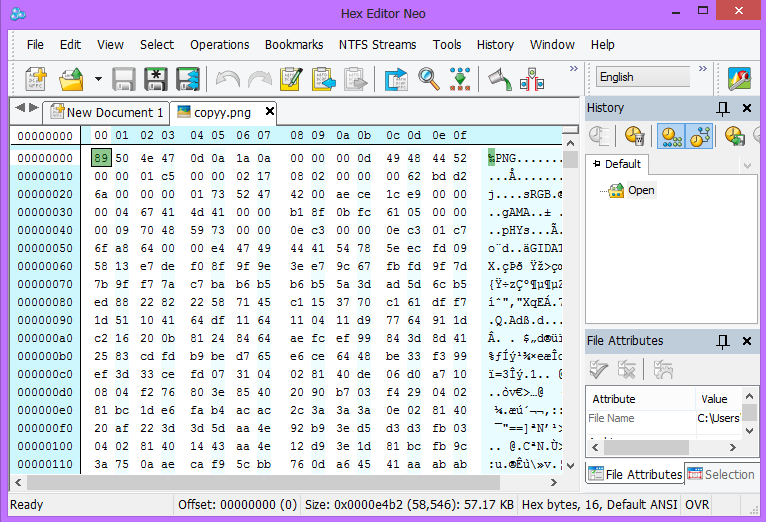The height and width of the screenshot is (522, 766).
Task: Switch to the File Attributes bottom tab
Action: click(x=635, y=474)
